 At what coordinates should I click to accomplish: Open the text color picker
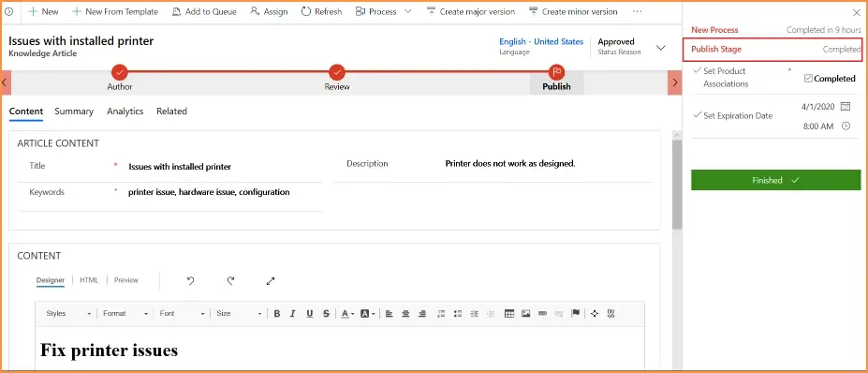(x=347, y=314)
